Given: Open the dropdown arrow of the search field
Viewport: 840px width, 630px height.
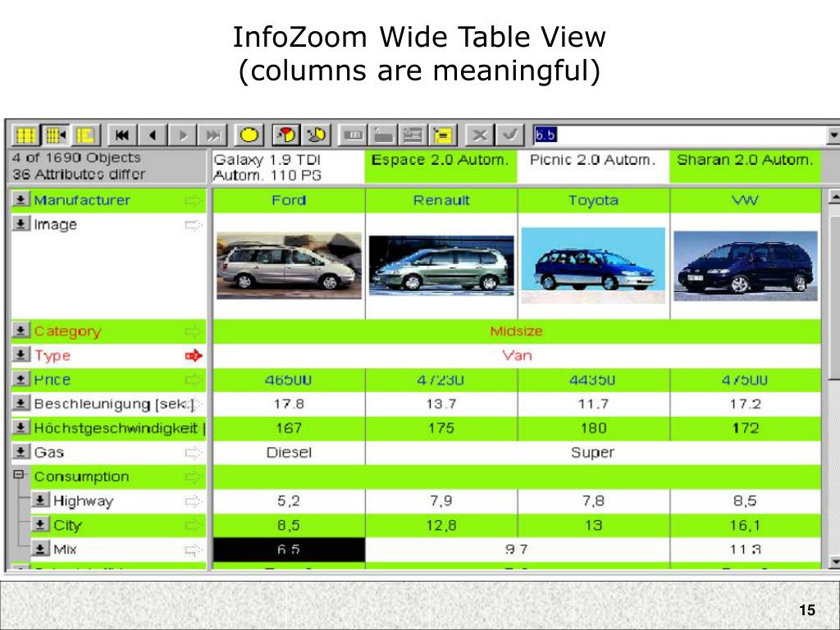Looking at the screenshot, I should (x=832, y=134).
